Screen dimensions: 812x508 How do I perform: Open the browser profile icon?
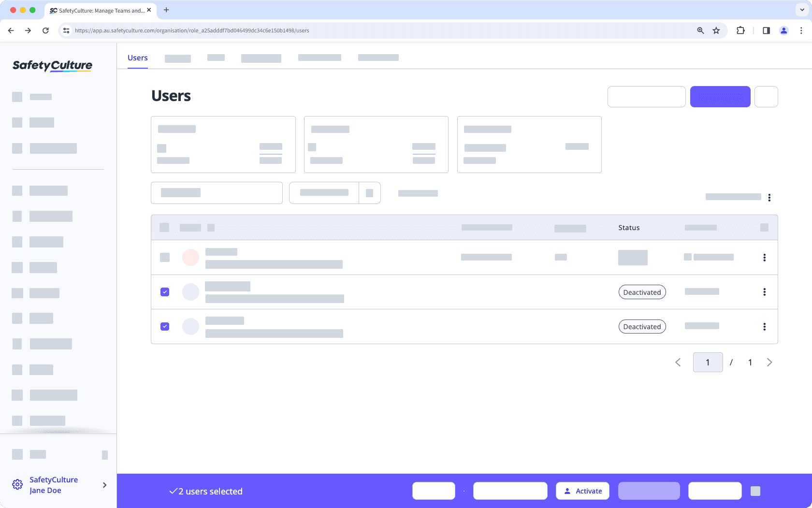[x=783, y=30]
